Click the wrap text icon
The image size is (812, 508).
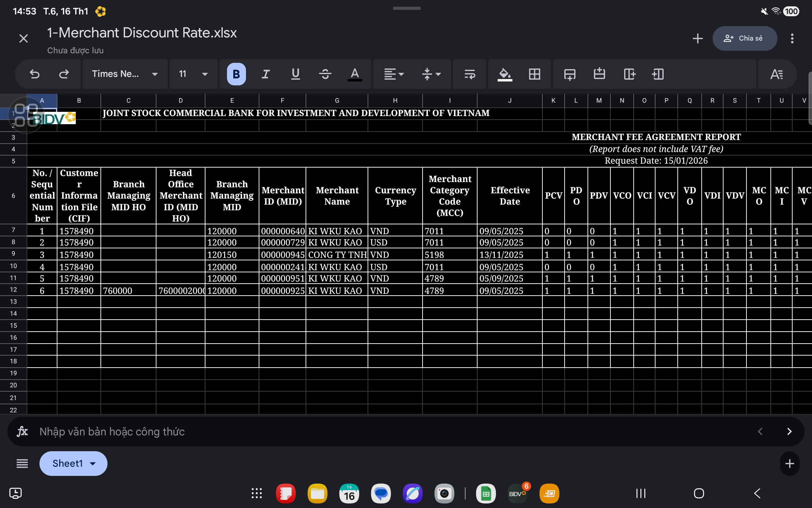tap(469, 74)
